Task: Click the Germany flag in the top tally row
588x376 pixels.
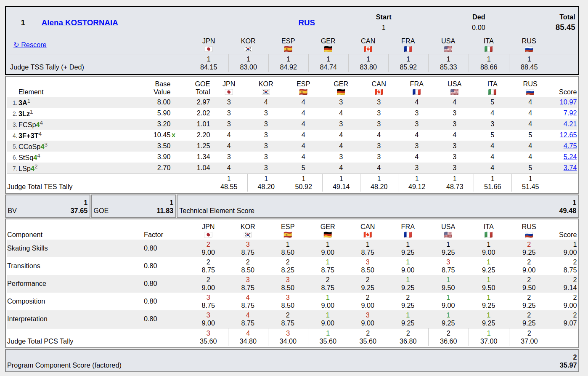Action: 328,49
